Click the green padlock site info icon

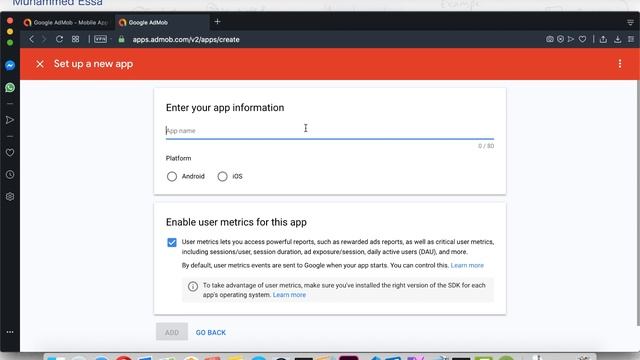point(121,39)
